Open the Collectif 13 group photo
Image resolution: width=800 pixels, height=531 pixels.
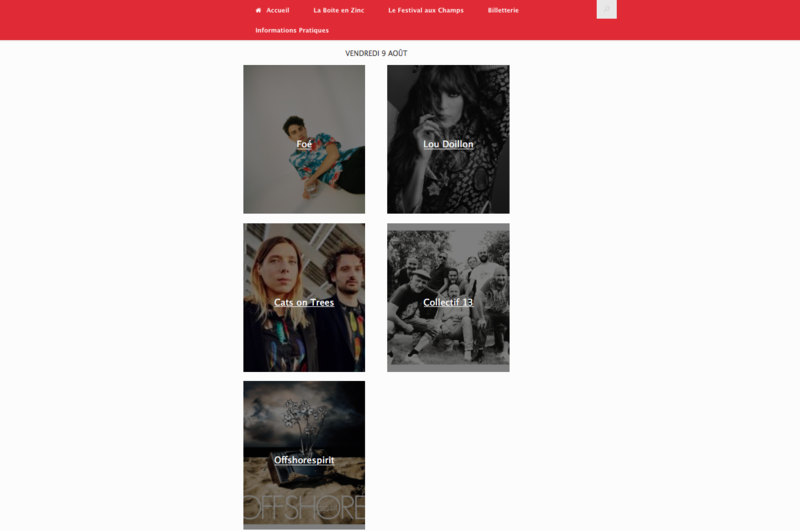pyautogui.click(x=448, y=297)
